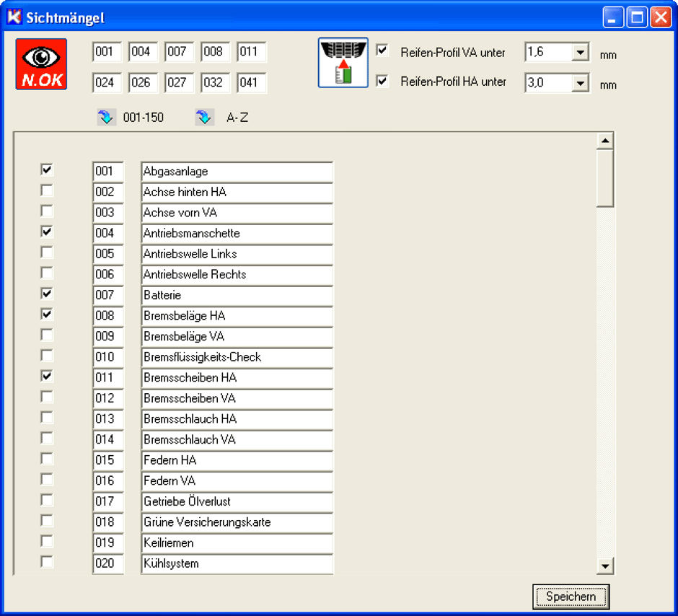Open the Reifen-Profil HA 3,0 mm dropdown
The width and height of the screenshot is (678, 616).
click(581, 83)
